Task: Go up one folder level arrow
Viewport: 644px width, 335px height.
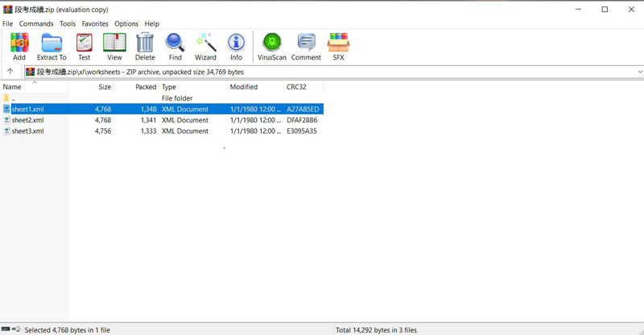Action: [10, 72]
